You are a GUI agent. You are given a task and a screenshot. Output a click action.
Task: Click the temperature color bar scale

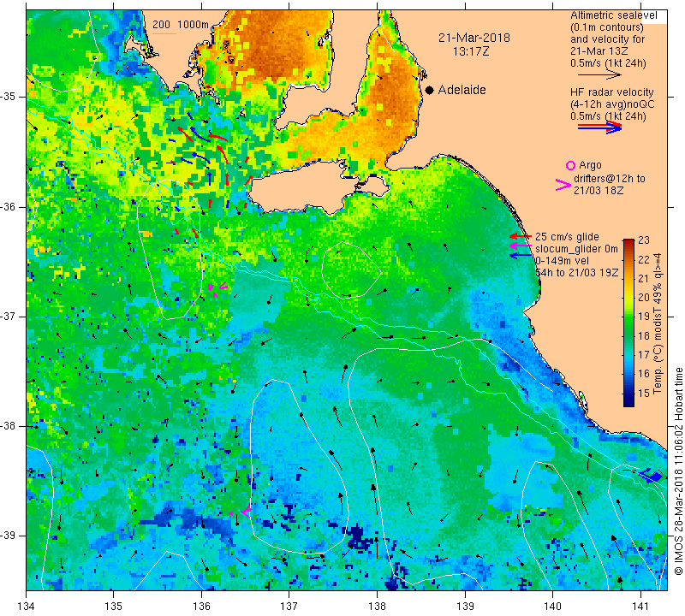(x=628, y=323)
